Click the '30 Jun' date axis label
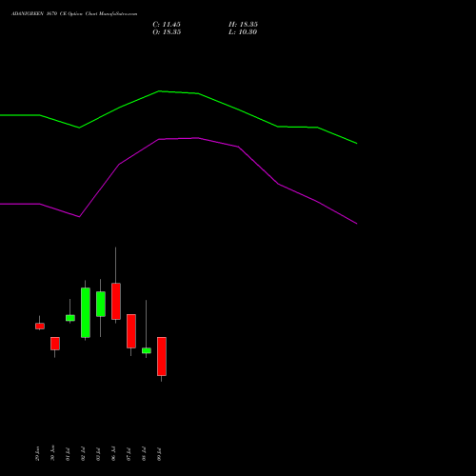The width and height of the screenshot is (476, 476). tap(52, 453)
